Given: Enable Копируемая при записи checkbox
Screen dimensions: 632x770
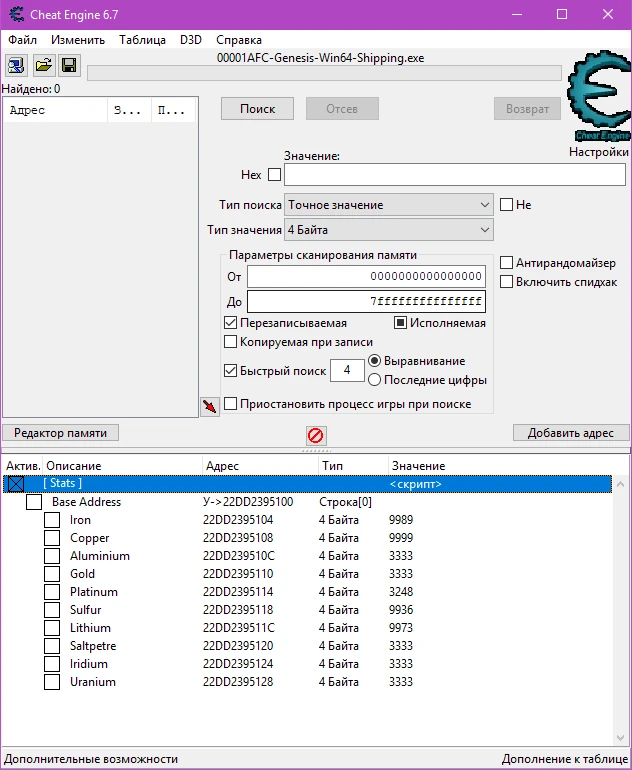Looking at the screenshot, I should (230, 342).
